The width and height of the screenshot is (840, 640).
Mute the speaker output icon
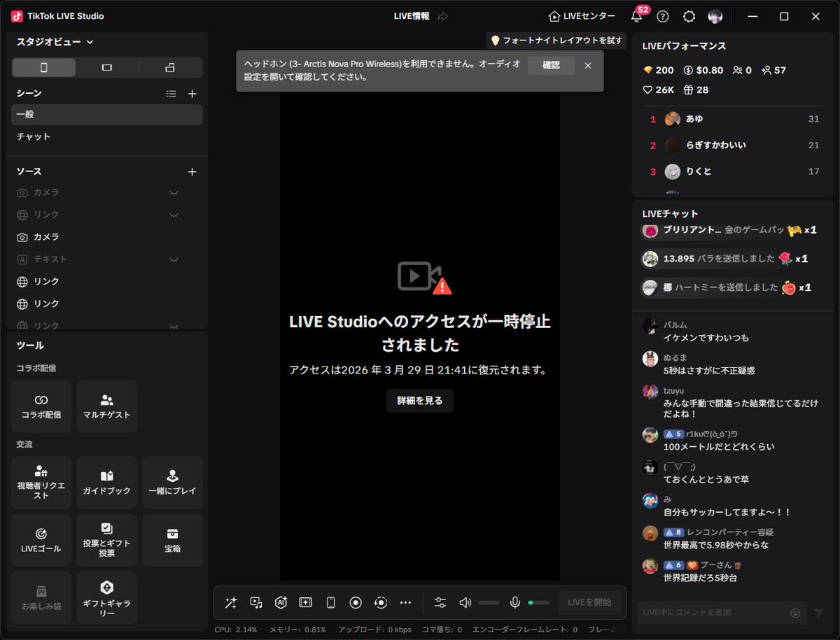[x=465, y=602]
